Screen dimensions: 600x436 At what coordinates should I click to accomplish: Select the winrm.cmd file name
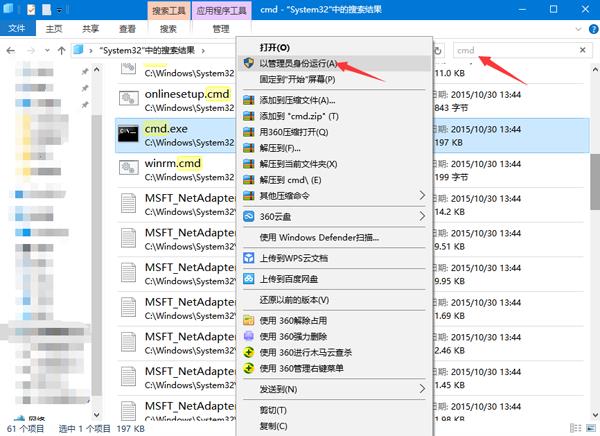click(173, 163)
